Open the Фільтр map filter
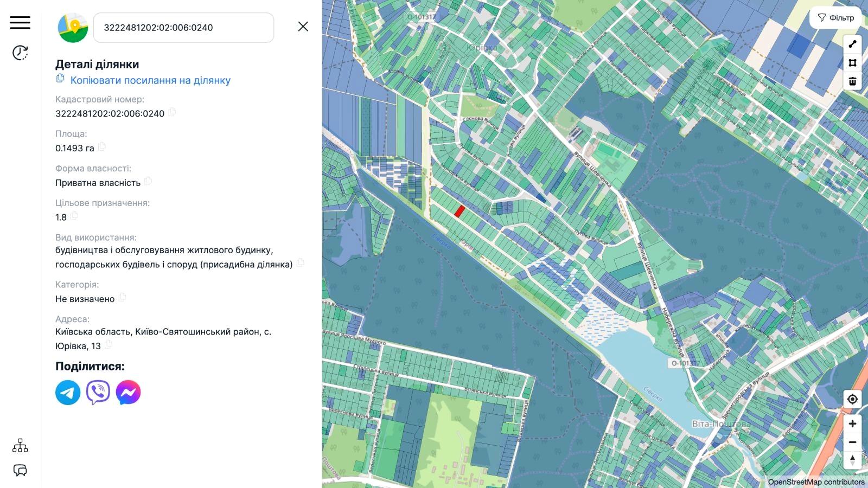The image size is (868, 488). (x=835, y=18)
